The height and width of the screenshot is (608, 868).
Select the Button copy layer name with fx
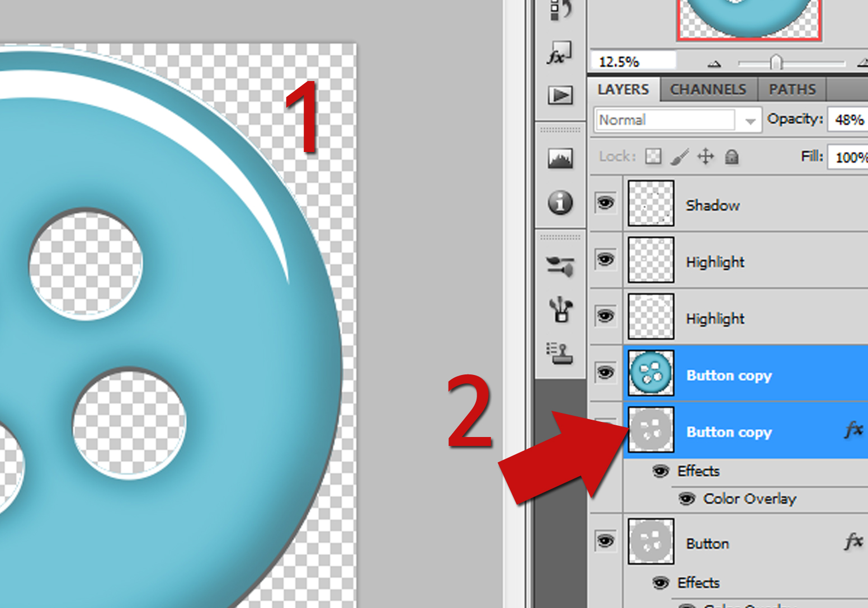point(729,432)
